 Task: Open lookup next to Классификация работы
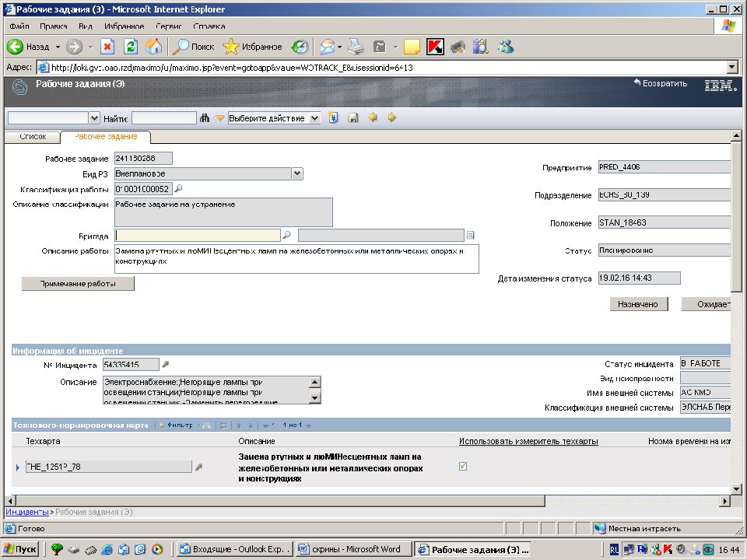(179, 188)
